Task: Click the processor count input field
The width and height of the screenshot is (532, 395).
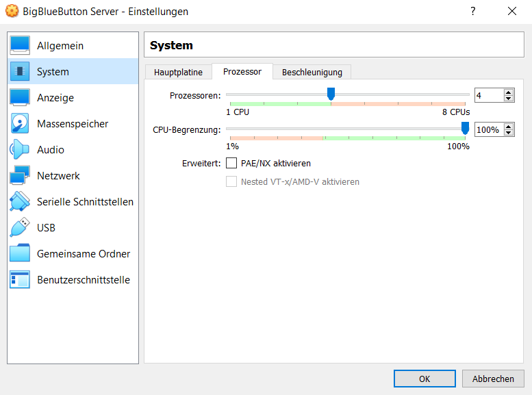Action: coord(489,95)
